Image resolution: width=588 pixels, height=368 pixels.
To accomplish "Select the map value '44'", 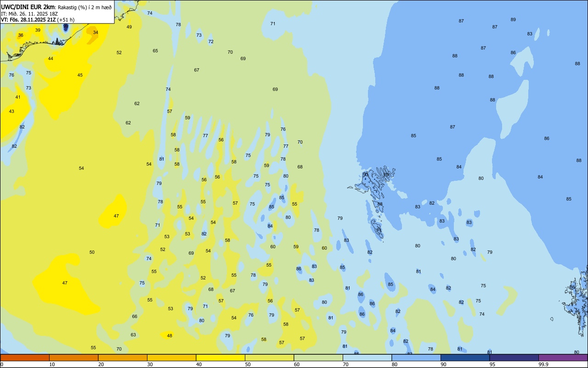I will pyautogui.click(x=51, y=59).
